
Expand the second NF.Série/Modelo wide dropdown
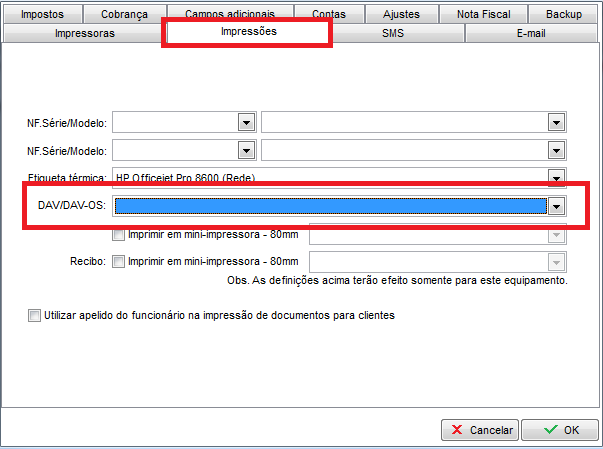point(557,149)
